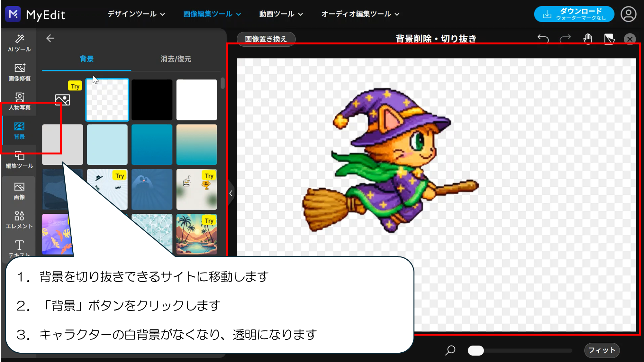
Task: Toggle the before/after compare icon
Action: pyautogui.click(x=609, y=39)
